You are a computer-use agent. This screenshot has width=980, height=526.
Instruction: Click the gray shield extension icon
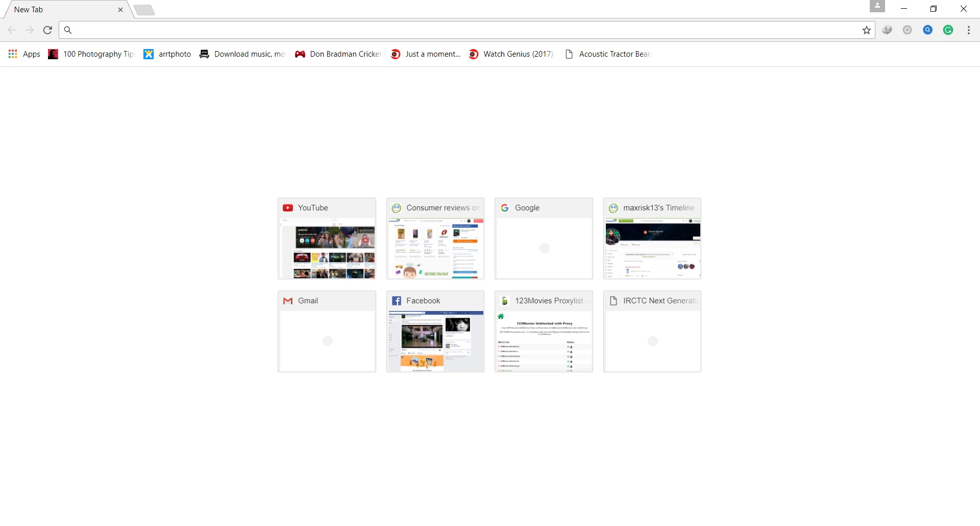887,30
